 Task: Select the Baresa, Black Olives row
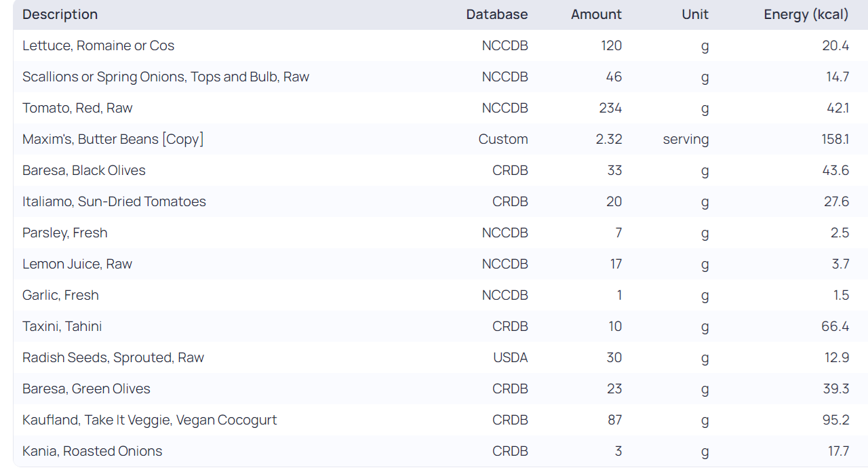pyautogui.click(x=84, y=170)
